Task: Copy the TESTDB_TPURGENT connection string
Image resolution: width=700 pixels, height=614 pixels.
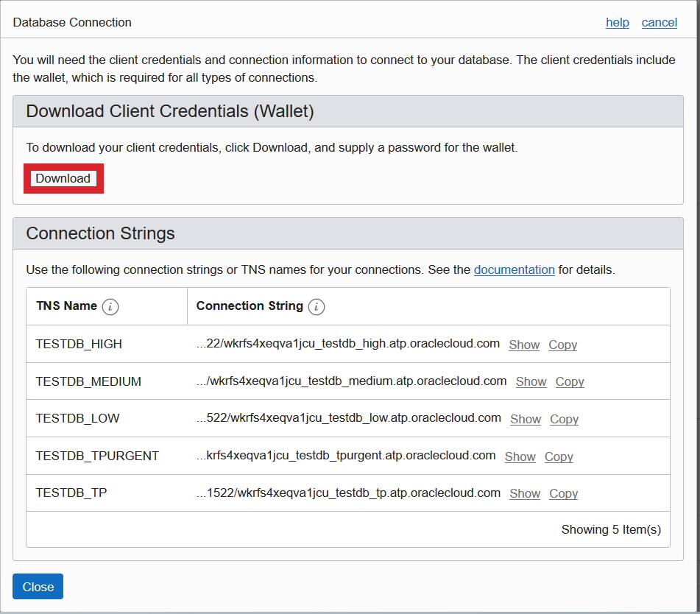Action: click(559, 456)
